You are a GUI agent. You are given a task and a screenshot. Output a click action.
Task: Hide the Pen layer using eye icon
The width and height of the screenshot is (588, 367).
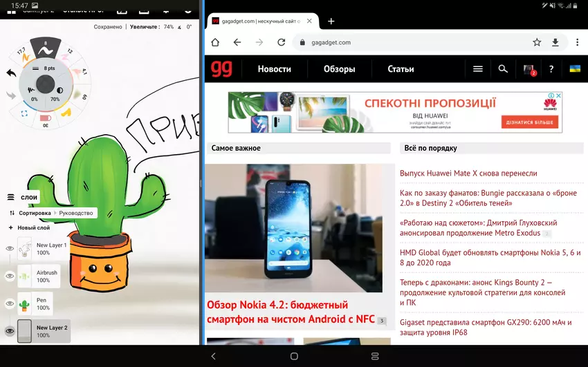point(10,304)
